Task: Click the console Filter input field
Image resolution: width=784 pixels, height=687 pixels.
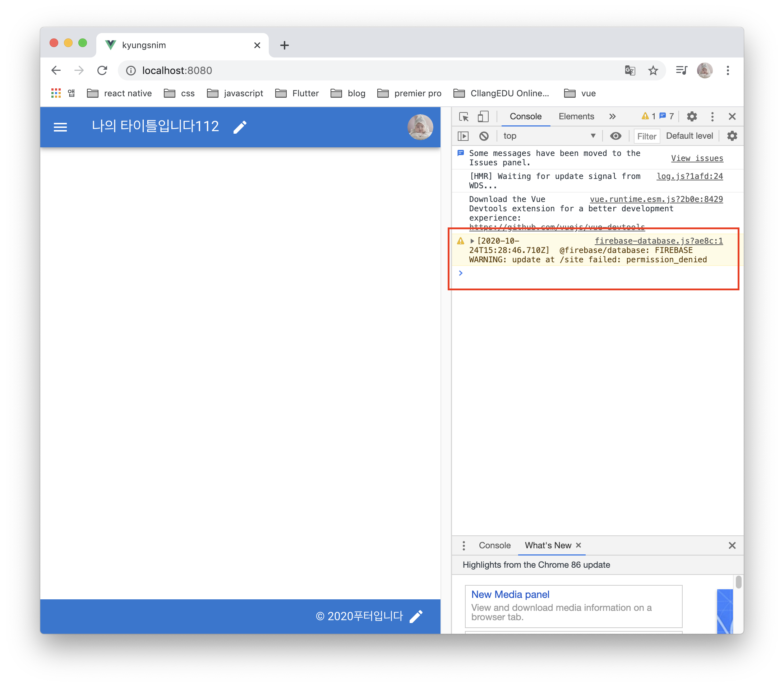Action: point(647,137)
